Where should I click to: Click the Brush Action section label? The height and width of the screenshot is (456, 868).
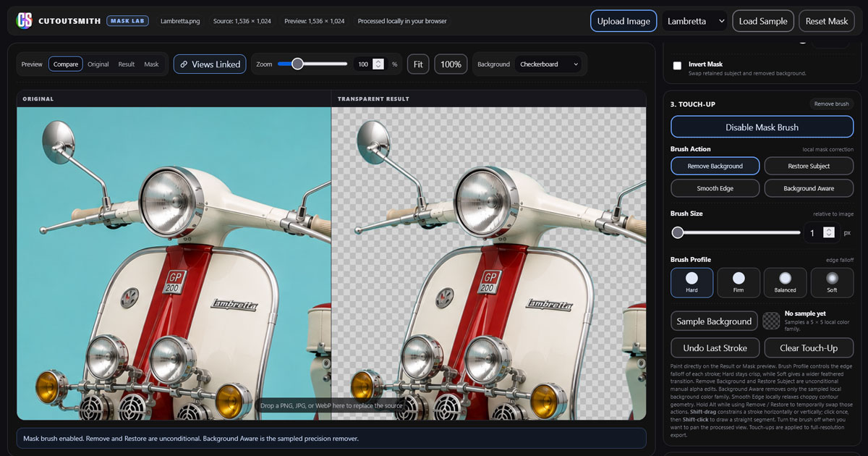pos(691,149)
